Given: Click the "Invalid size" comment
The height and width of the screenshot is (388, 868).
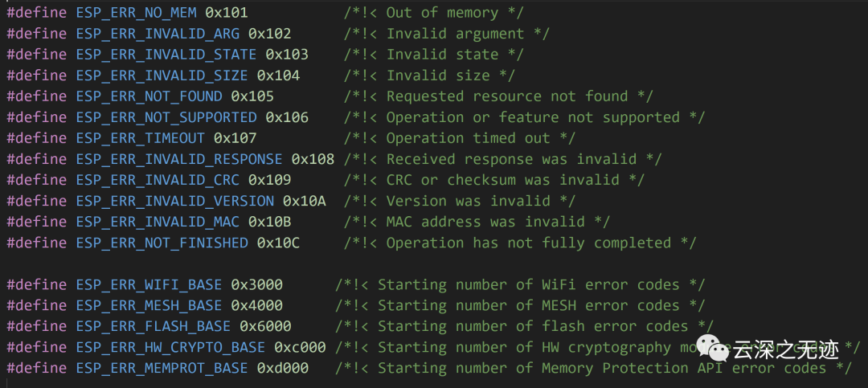Looking at the screenshot, I should pyautogui.click(x=438, y=75).
